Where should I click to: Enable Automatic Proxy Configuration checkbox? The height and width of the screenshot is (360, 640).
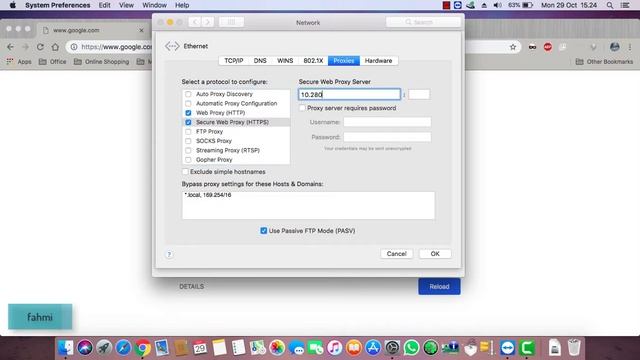(188, 104)
